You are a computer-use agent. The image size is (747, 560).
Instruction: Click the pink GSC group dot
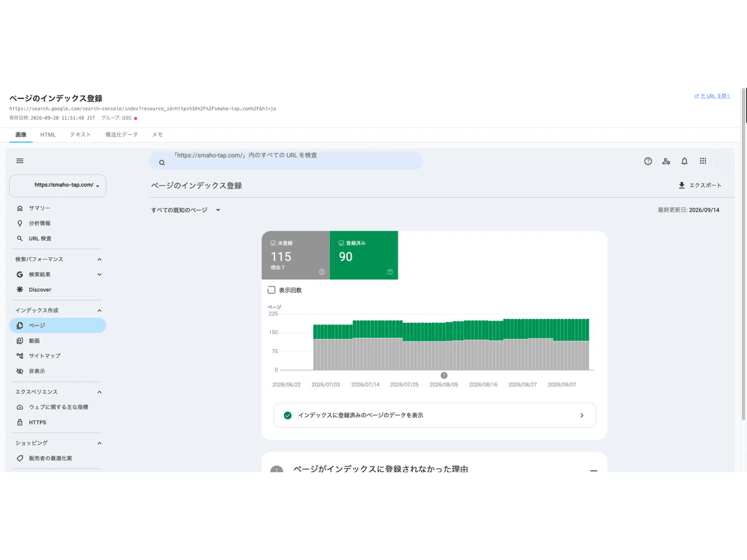pyautogui.click(x=136, y=118)
